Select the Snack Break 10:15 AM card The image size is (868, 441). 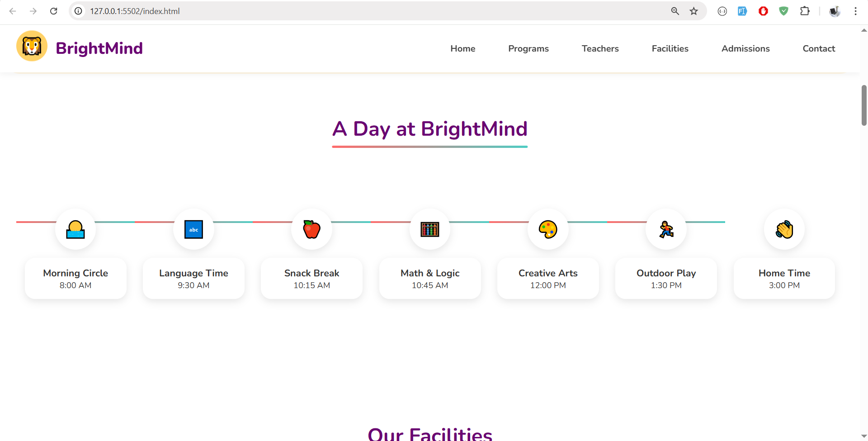311,279
